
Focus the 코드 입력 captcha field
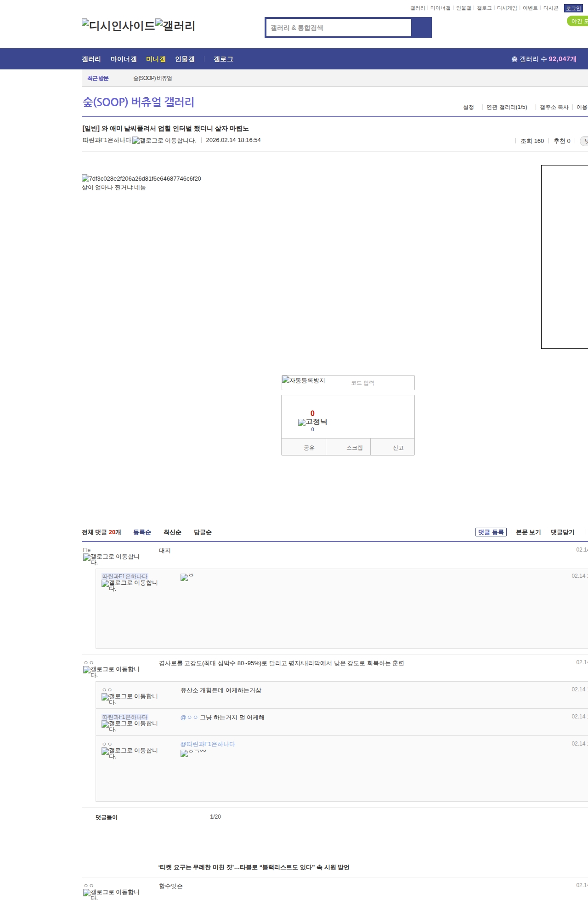381,382
